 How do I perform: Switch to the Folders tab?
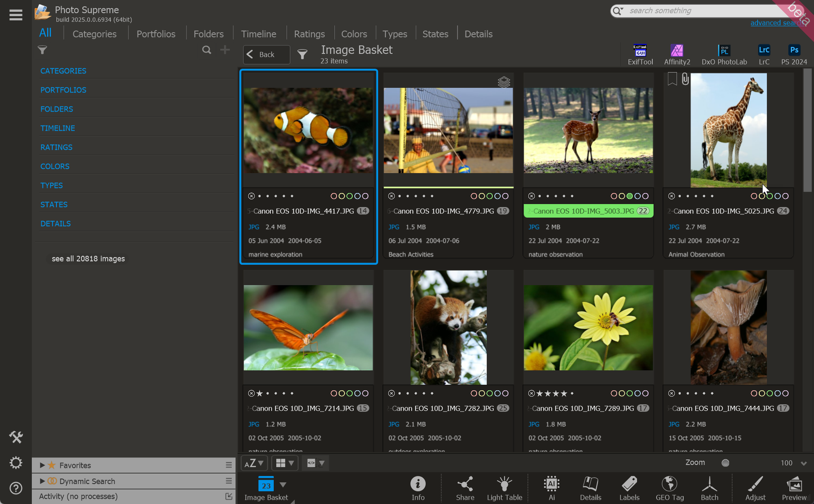[208, 34]
